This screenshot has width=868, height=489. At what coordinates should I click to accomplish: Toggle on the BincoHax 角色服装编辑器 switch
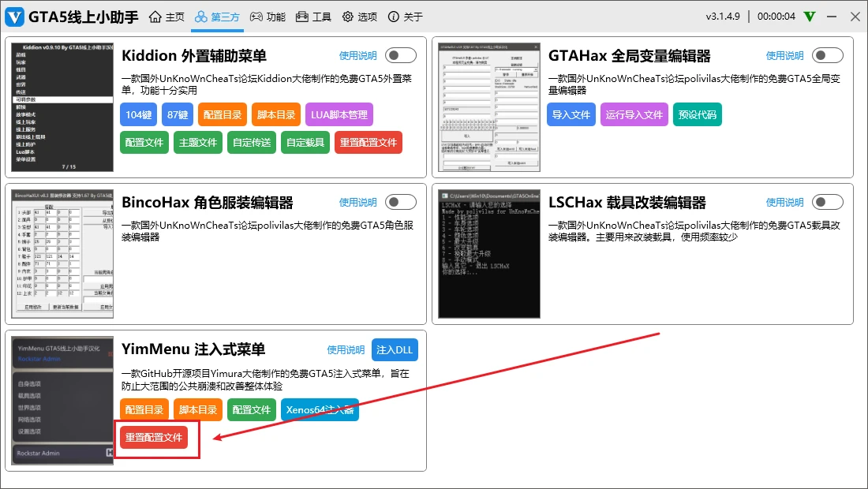400,202
